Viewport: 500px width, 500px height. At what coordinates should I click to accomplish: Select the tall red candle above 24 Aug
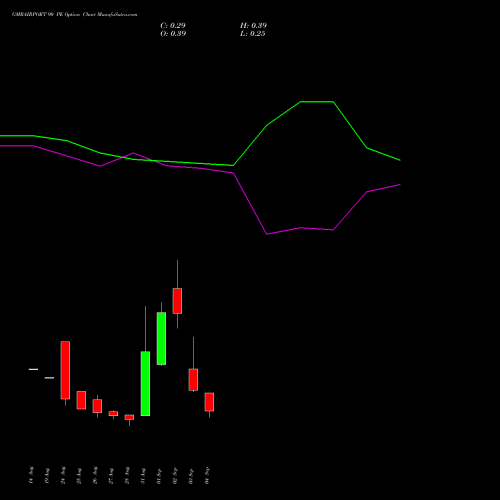pos(65,370)
